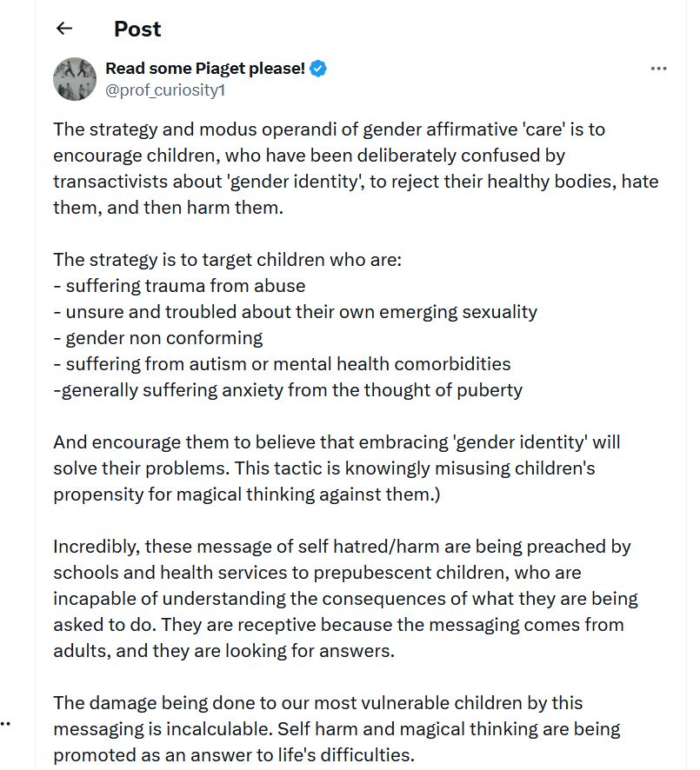The image size is (700, 770).
Task: Click the 'emerging sexuality' bullet line
Action: tap(295, 311)
